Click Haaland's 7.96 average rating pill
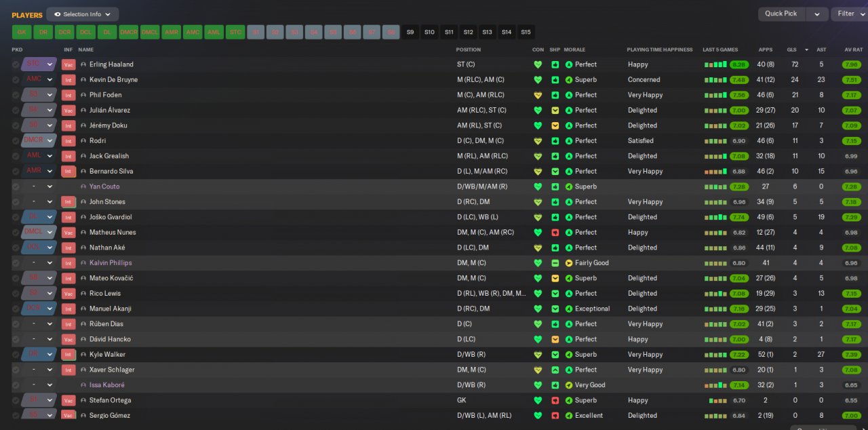Screen dimensions: 868x430 coord(852,64)
